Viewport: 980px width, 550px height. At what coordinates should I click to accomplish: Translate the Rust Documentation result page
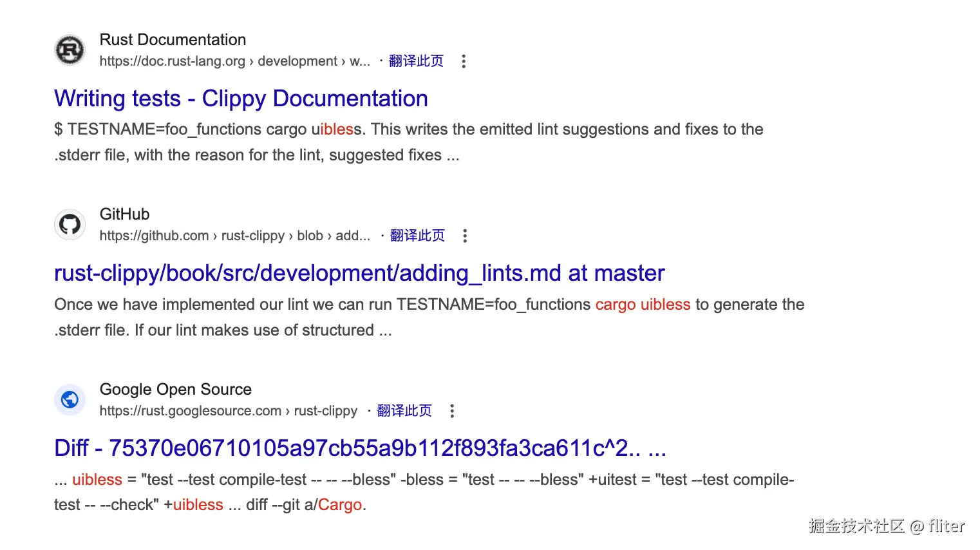(x=416, y=61)
